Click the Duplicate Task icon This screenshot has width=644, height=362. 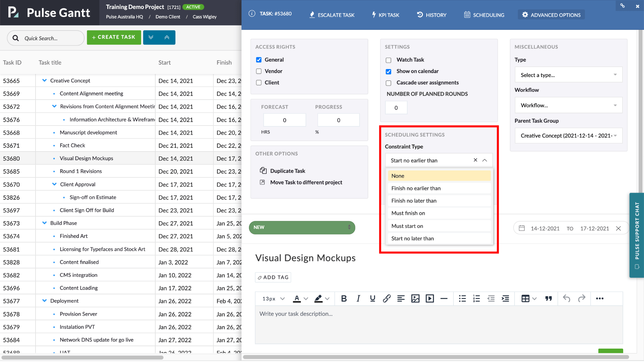263,171
